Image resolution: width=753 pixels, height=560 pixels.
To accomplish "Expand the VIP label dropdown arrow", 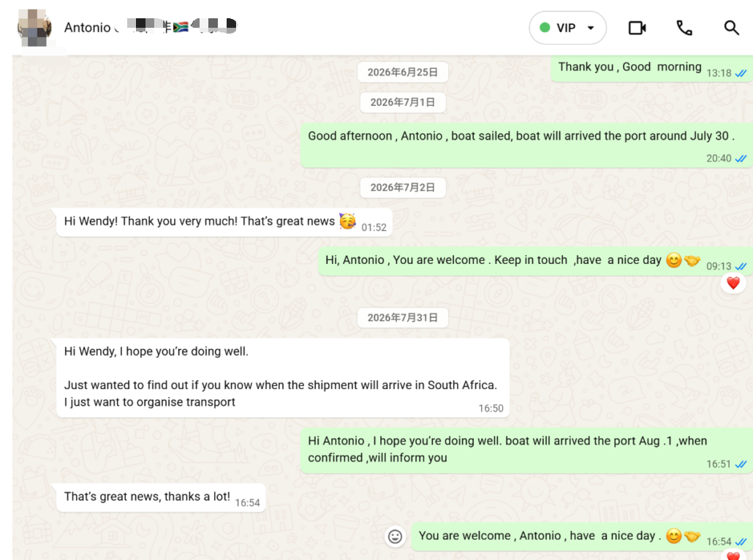I will [x=591, y=28].
